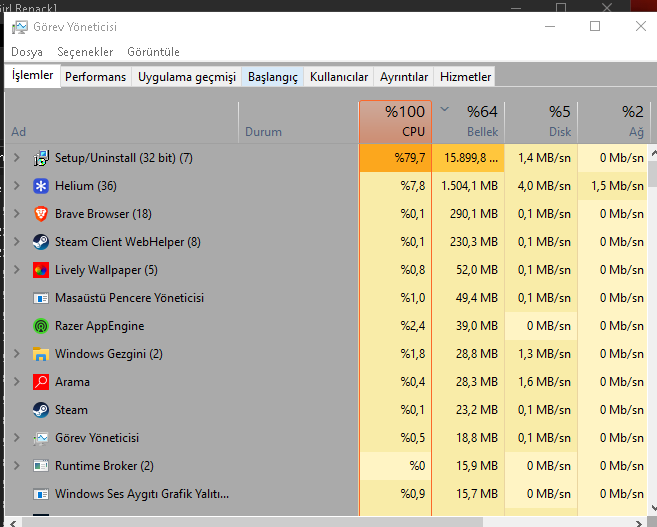Click the Helium app icon
Viewport: 657px width, 527px height.
point(41,186)
